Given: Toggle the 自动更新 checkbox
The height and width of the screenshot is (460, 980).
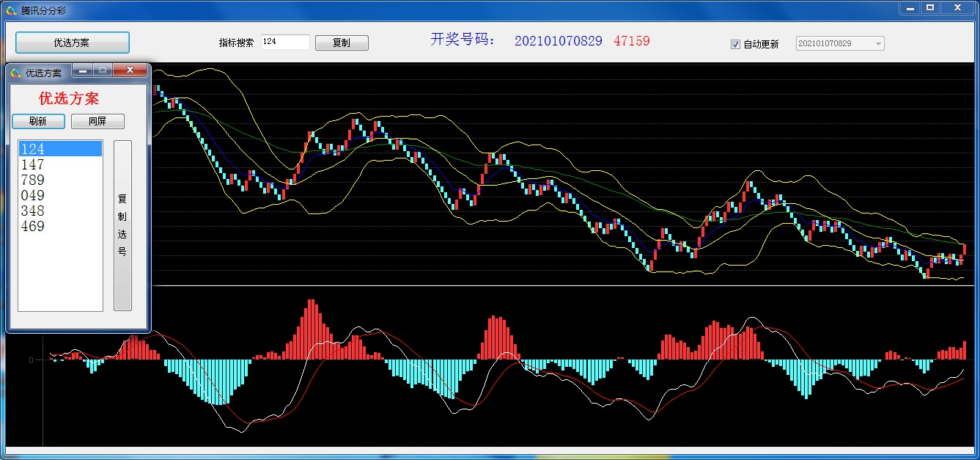Looking at the screenshot, I should (735, 44).
